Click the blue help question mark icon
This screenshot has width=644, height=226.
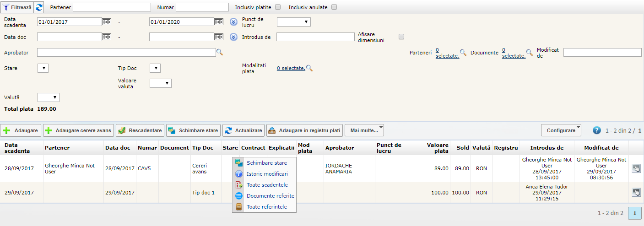[596, 130]
